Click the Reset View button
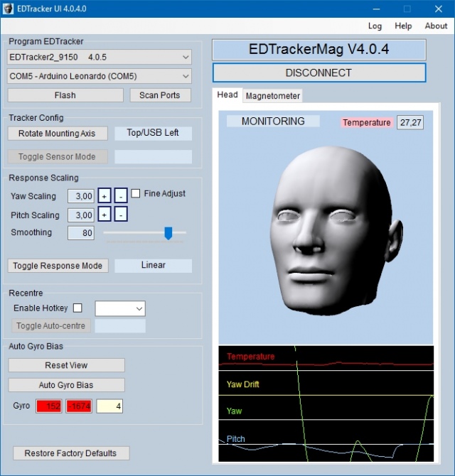 click(67, 365)
